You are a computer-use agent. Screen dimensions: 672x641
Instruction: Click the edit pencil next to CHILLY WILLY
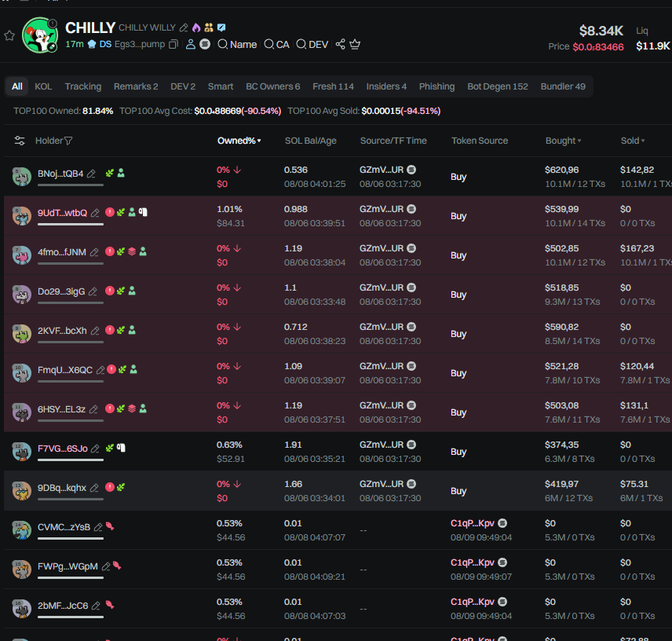point(184,28)
